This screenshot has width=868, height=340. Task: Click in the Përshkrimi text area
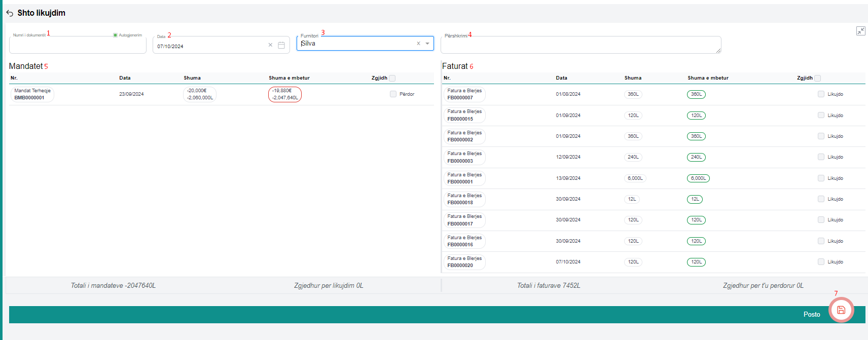pyautogui.click(x=580, y=46)
